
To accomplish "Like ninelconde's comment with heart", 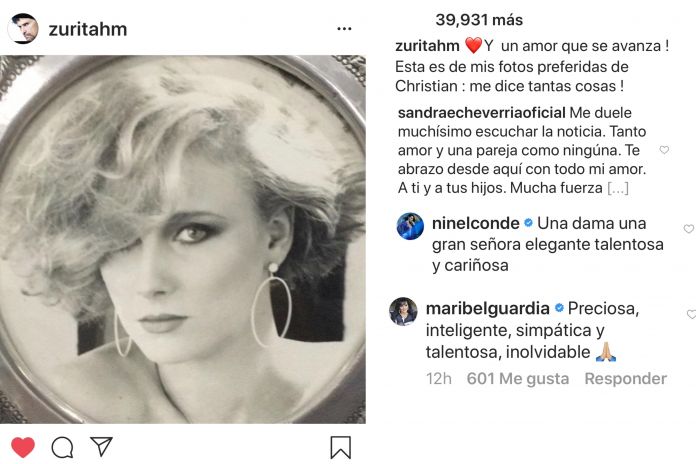I will [688, 229].
